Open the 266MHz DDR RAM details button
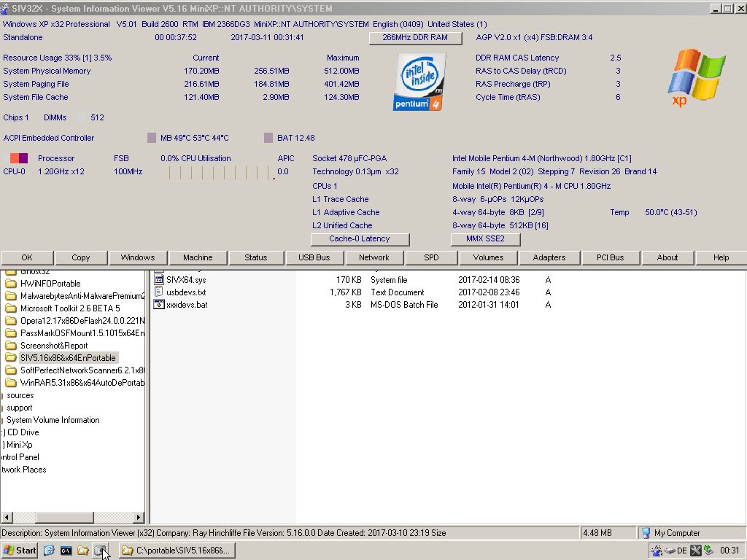This screenshot has width=747, height=560. point(415,38)
